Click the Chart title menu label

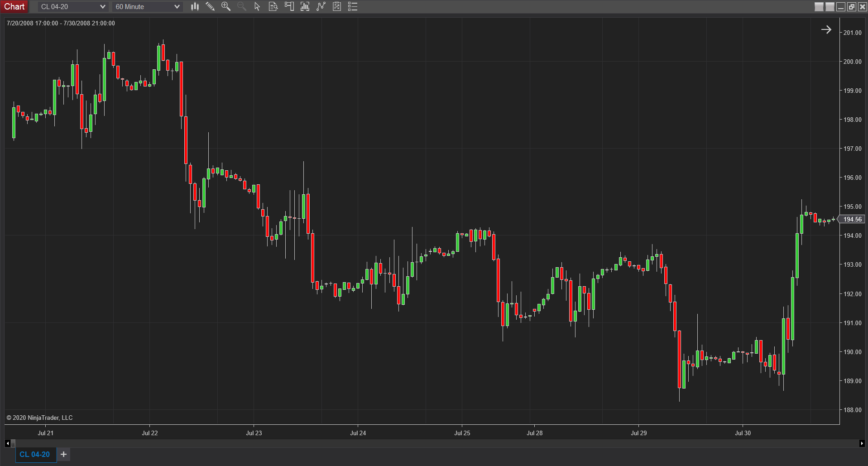pyautogui.click(x=14, y=6)
